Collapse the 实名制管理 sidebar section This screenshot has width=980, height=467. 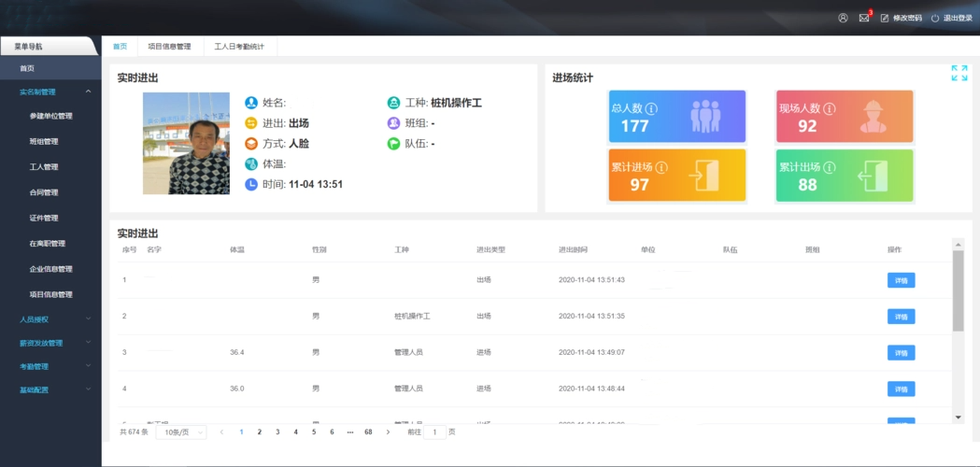click(88, 92)
